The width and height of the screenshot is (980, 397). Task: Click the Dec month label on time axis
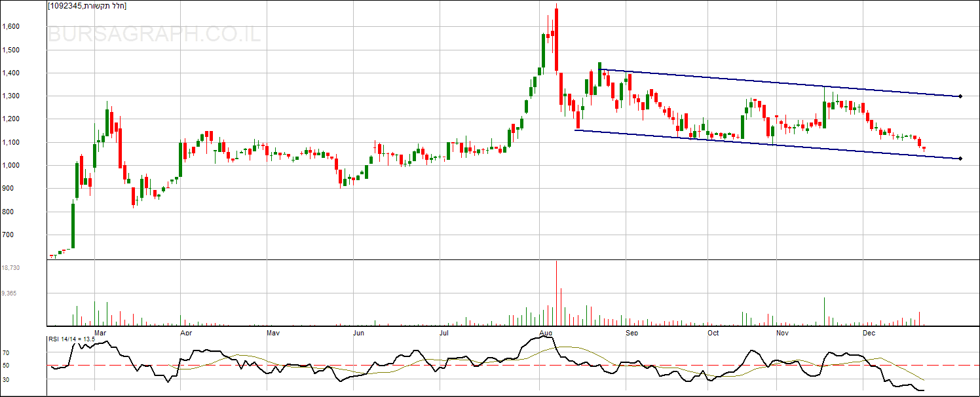coord(869,333)
